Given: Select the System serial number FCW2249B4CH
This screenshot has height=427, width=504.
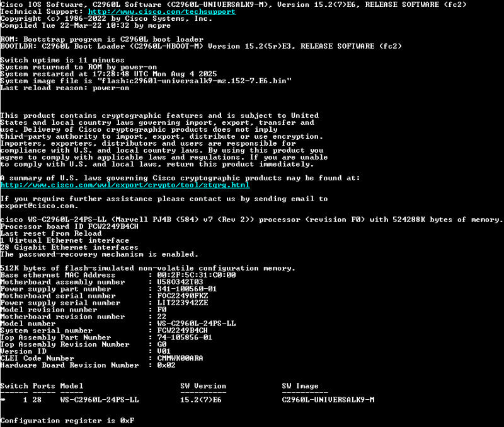Looking at the screenshot, I should click(182, 330).
